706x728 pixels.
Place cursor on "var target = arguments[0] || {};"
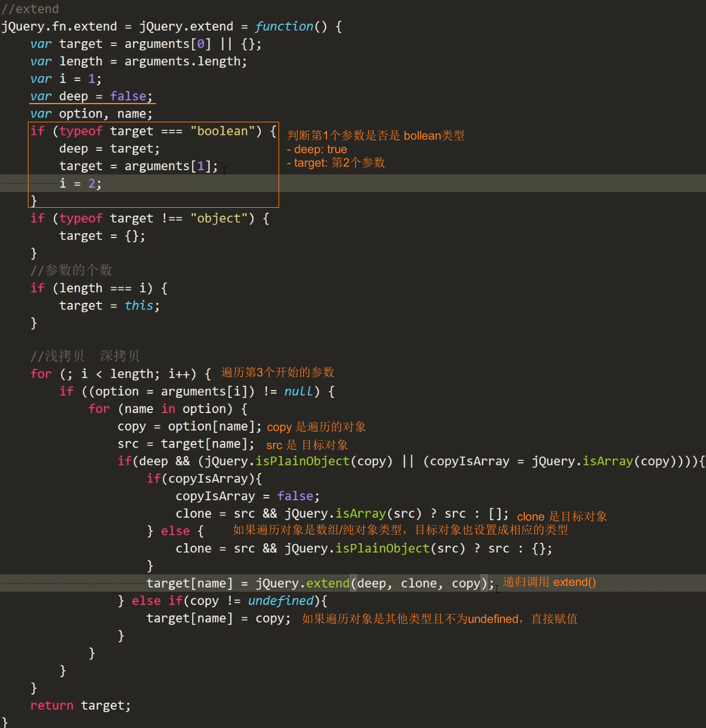146,44
